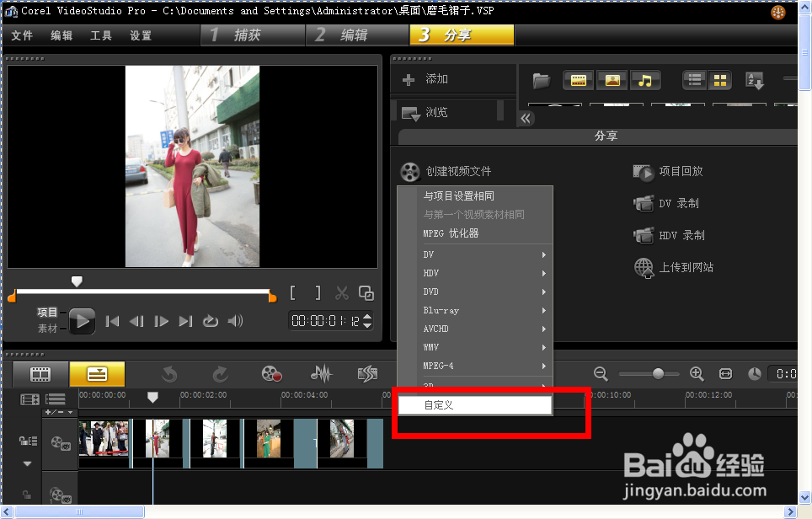Expand the MPEG-4 submenu
The height and width of the screenshot is (519, 812).
click(475, 367)
